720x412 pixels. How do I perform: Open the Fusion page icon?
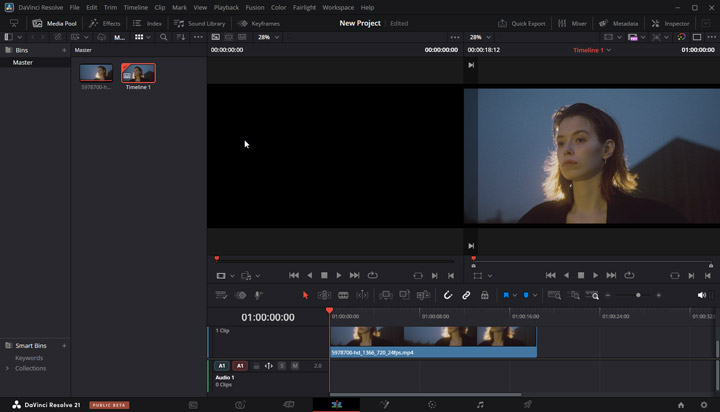(x=385, y=405)
